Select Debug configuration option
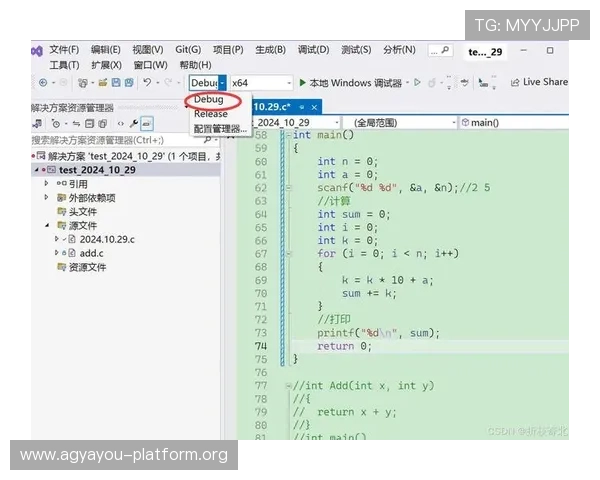600x480 pixels. click(209, 99)
